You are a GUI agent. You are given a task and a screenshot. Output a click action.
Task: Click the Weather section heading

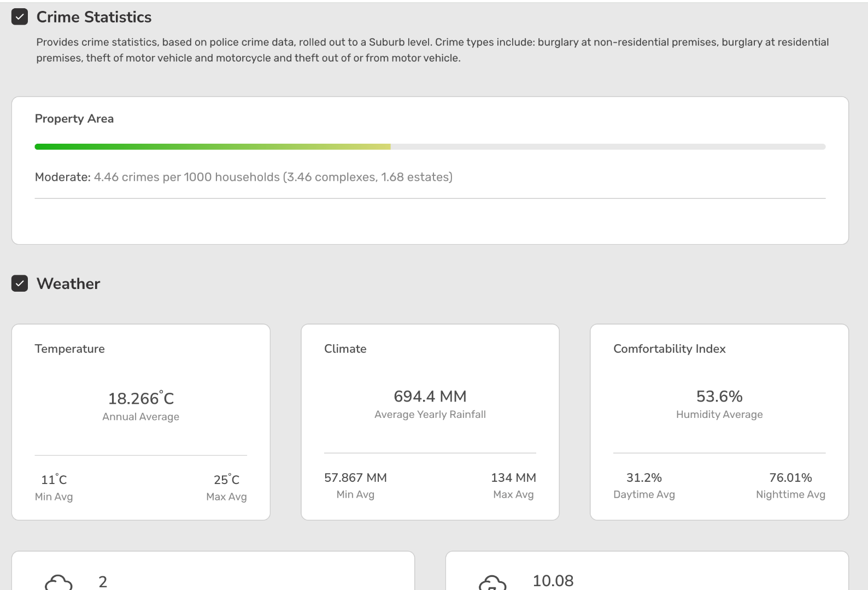[x=68, y=284]
